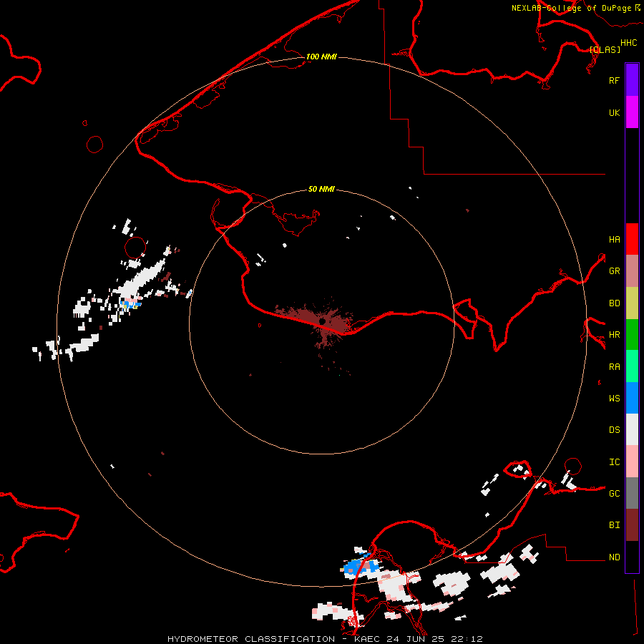Click the 'ND' legend label text
This screenshot has width=644, height=644.
point(614,557)
